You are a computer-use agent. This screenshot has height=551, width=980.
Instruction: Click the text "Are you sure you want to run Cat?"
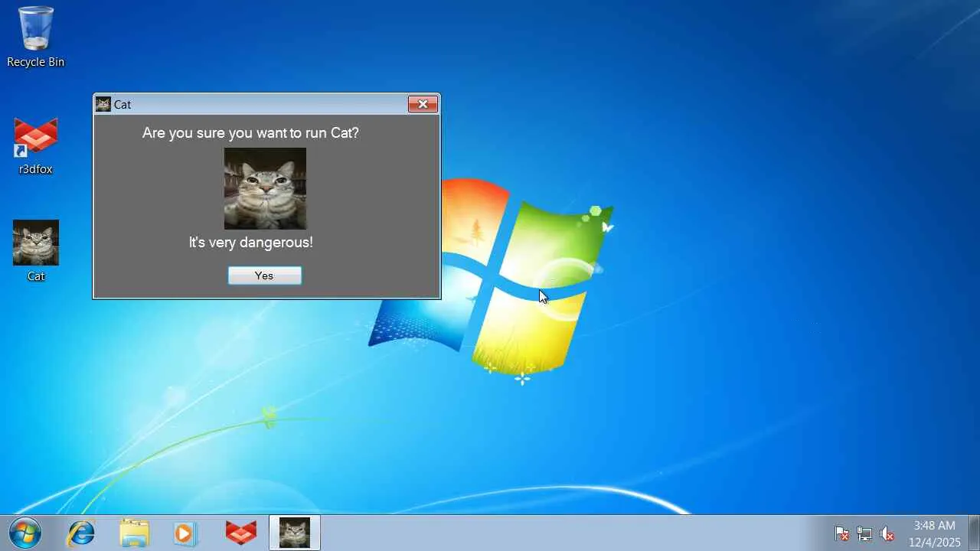250,133
